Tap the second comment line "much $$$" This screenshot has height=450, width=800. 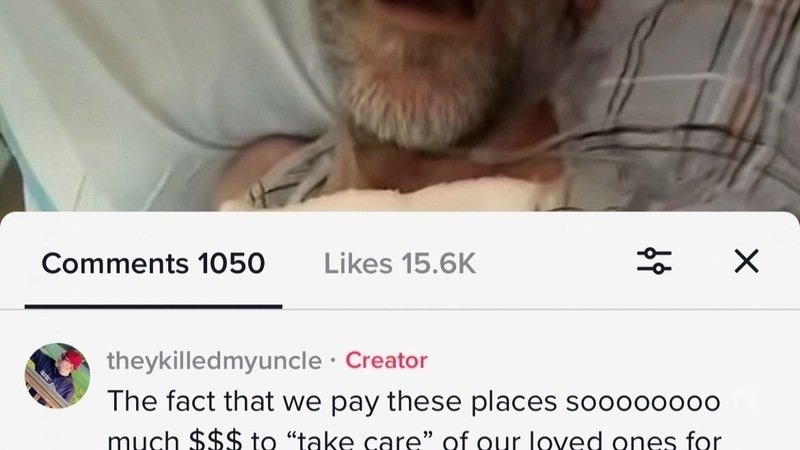tap(414, 441)
